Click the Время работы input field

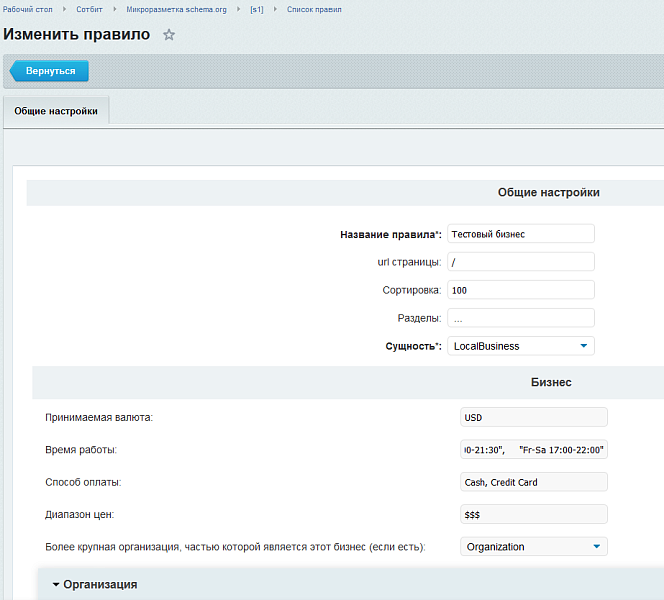pyautogui.click(x=533, y=450)
